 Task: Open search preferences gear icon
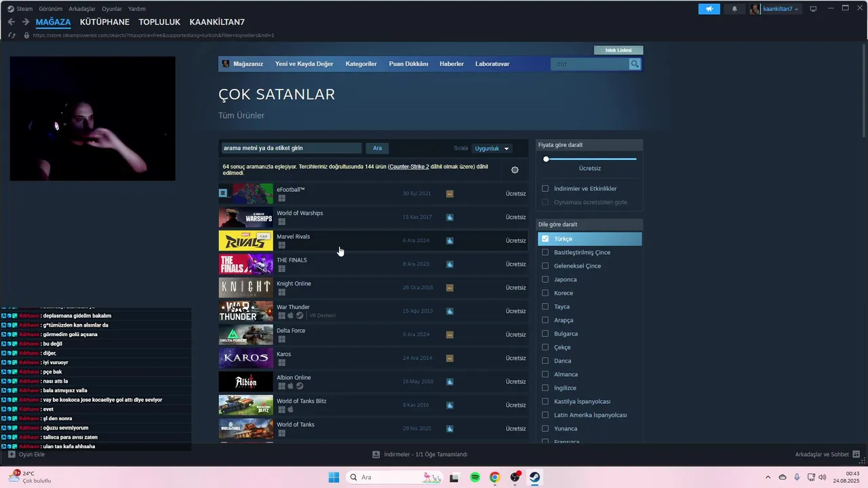(515, 170)
